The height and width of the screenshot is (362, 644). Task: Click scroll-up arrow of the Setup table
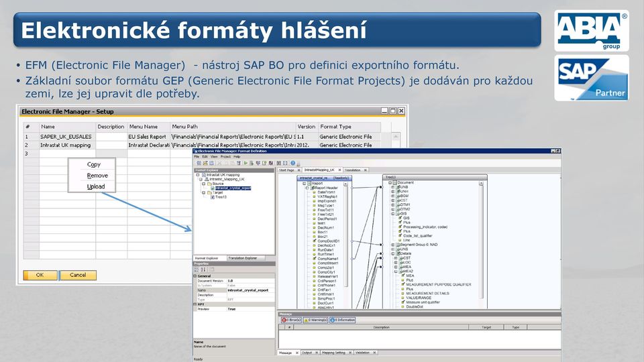396,136
